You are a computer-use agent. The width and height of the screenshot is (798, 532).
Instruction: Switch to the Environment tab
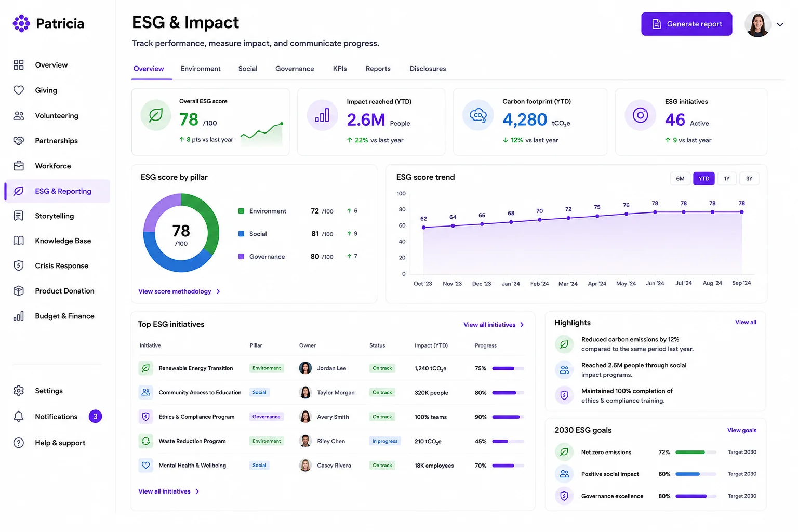pos(201,69)
